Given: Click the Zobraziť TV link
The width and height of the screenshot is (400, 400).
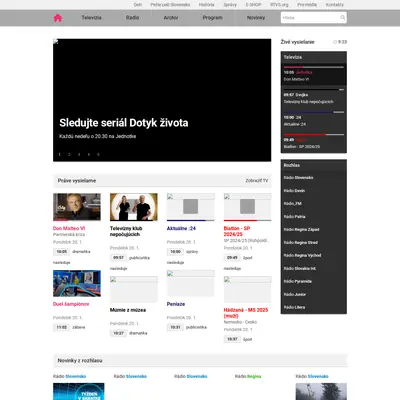Looking at the screenshot, I should pos(257,180).
